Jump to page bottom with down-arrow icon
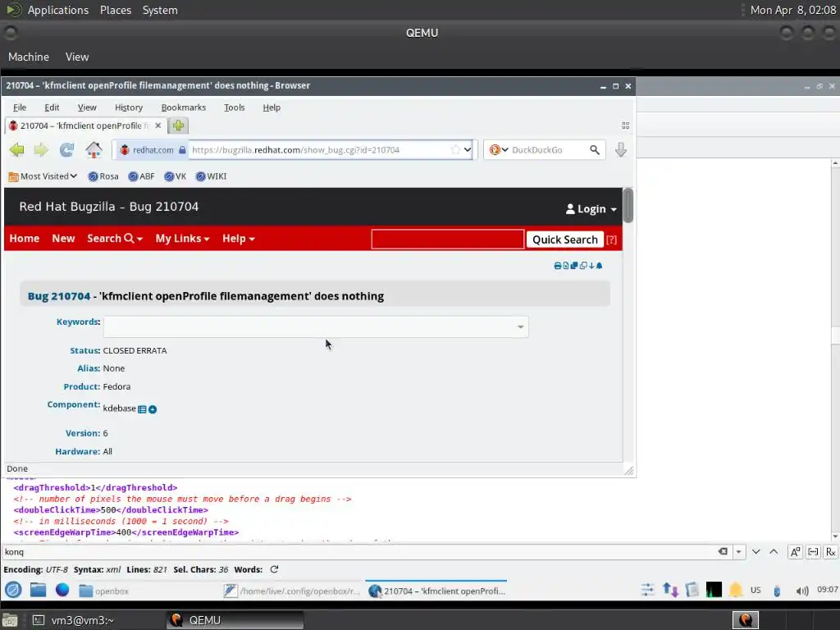Image resolution: width=840 pixels, height=630 pixels. 591,266
